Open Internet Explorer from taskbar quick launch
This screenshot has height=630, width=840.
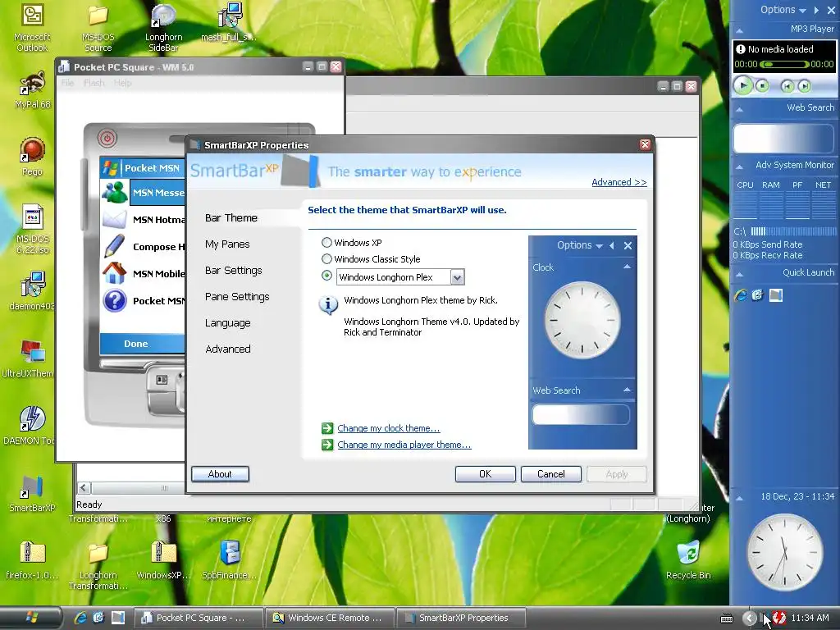point(80,618)
